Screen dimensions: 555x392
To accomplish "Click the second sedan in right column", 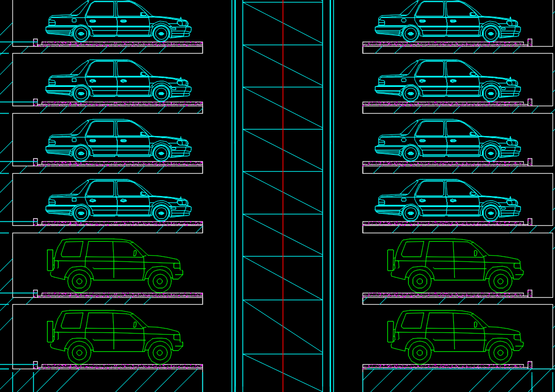I will (x=447, y=80).
